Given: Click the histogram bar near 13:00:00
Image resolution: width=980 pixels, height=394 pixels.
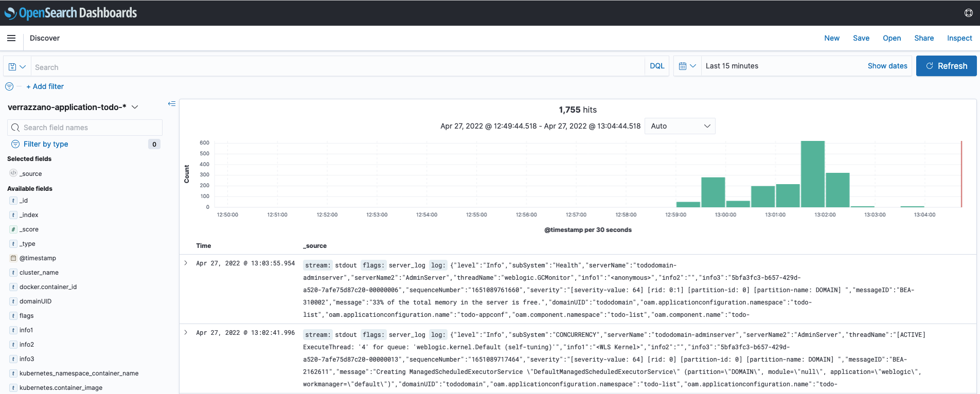Looking at the screenshot, I should 713,192.
